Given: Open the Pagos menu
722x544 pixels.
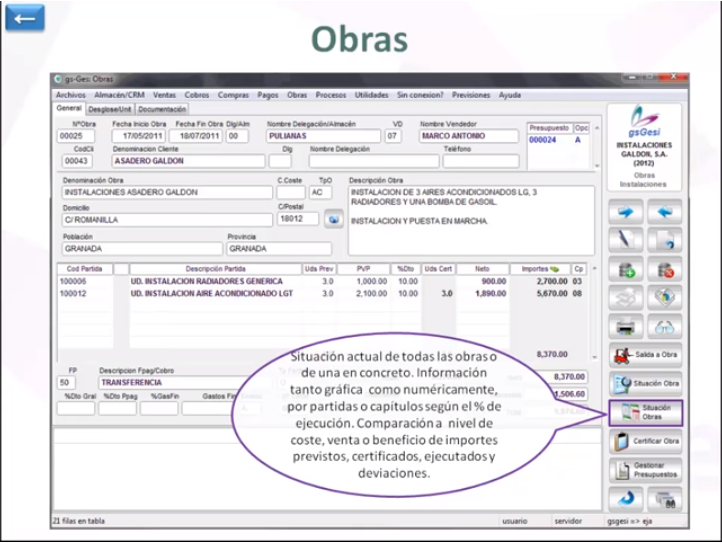Looking at the screenshot, I should 268,95.
